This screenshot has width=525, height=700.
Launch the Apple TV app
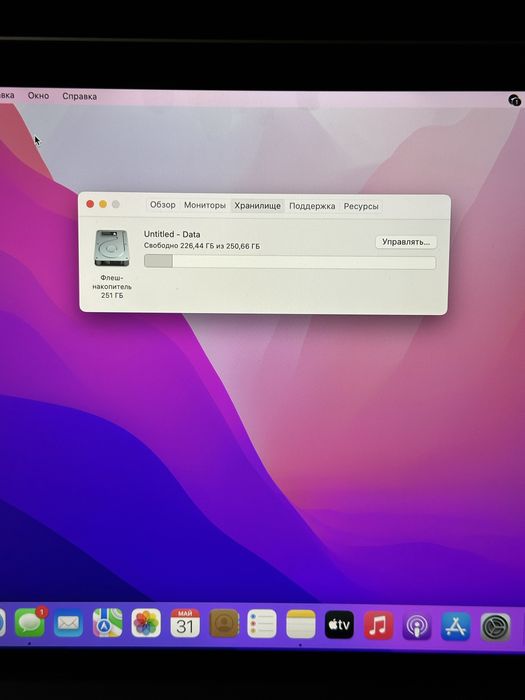point(339,625)
